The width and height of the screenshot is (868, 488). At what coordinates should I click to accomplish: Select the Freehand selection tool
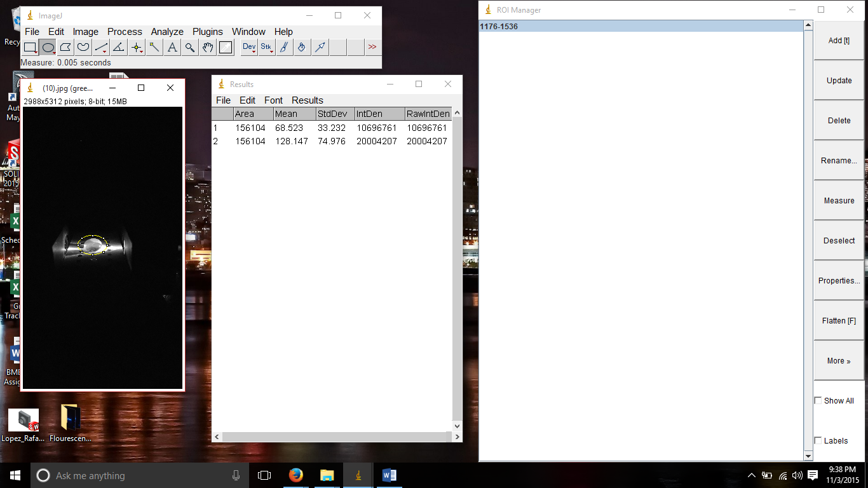tap(83, 47)
